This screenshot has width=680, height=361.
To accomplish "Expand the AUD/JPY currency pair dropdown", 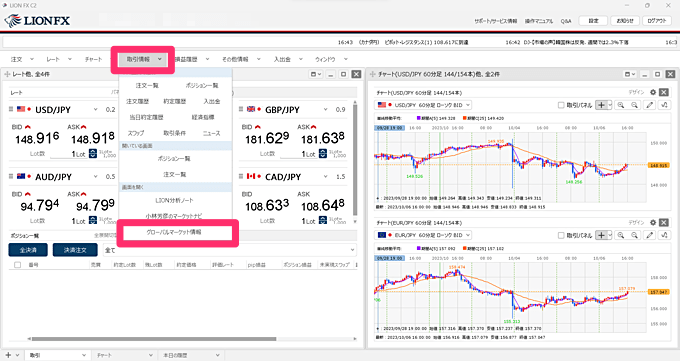I will 95,177.
